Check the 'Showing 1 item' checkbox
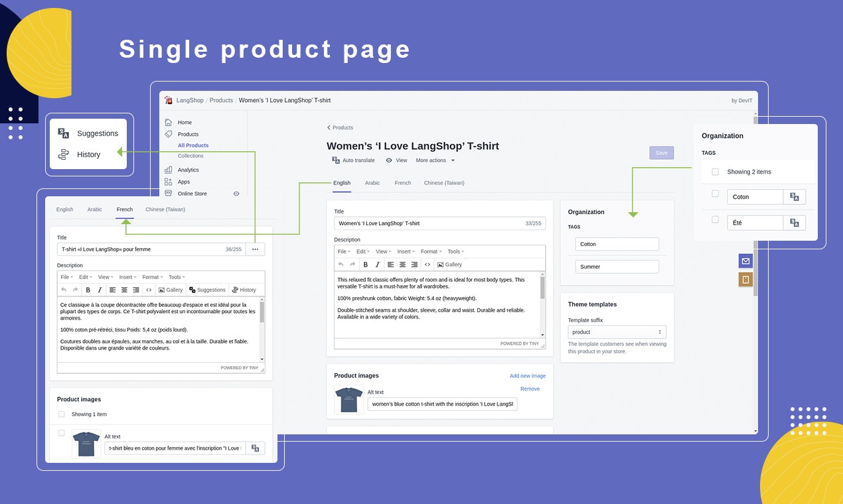This screenshot has height=504, width=843. click(x=62, y=414)
